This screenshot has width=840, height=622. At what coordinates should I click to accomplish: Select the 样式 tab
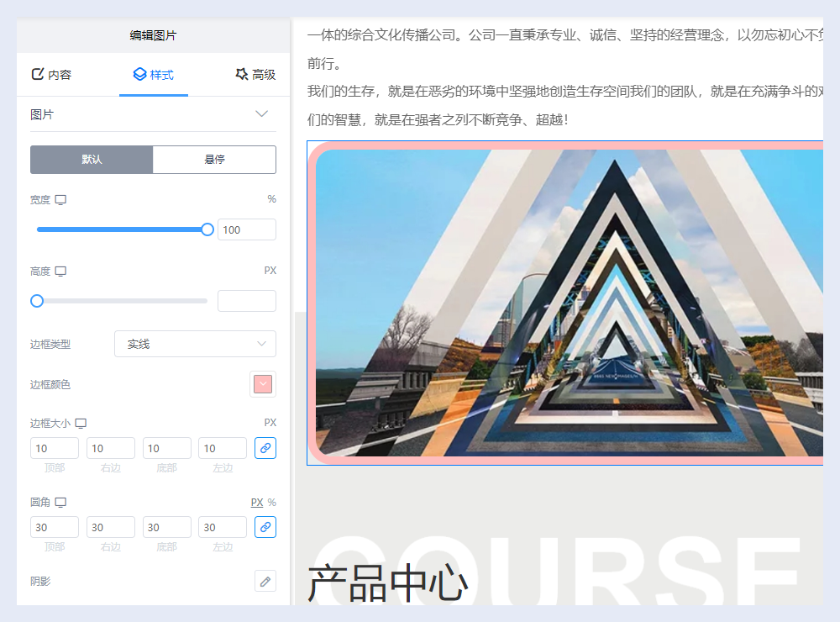[154, 74]
